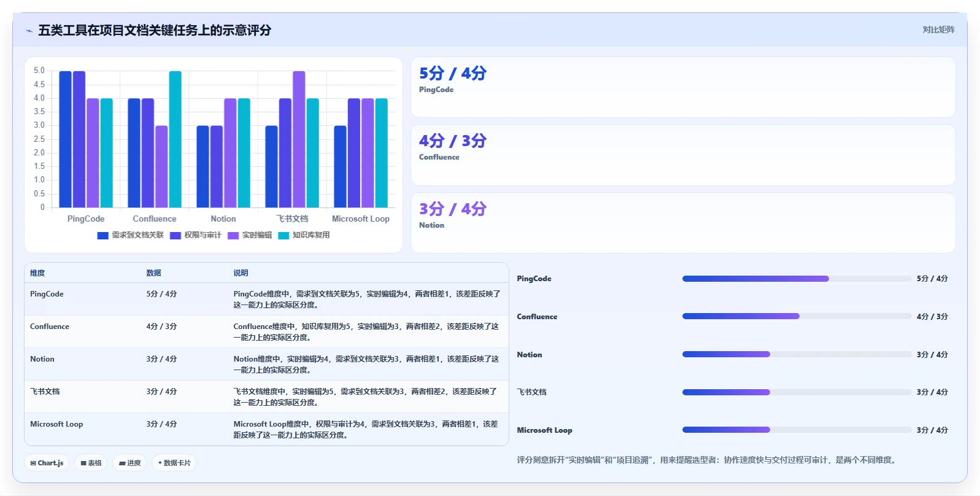Click the Notion row description in the table

366,365
